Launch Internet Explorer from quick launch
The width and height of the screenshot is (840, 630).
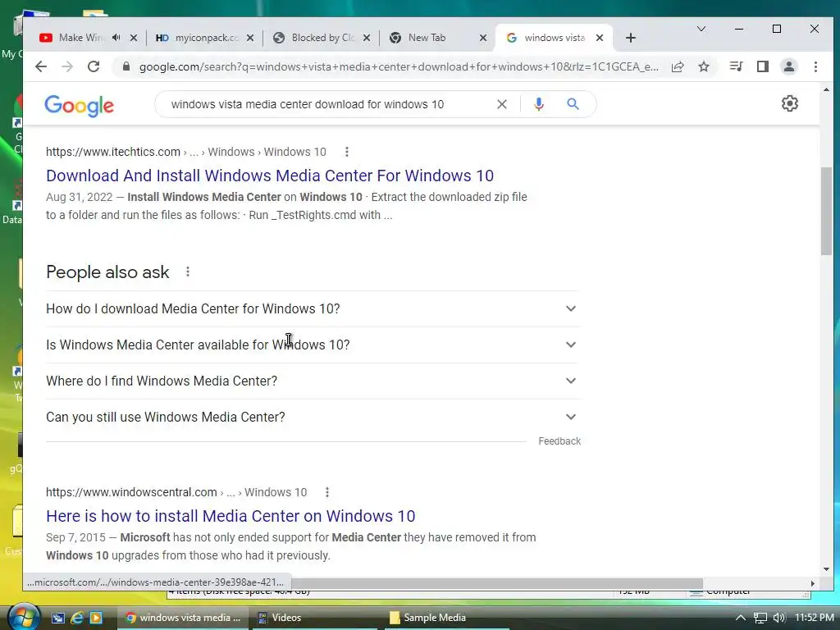click(x=76, y=618)
